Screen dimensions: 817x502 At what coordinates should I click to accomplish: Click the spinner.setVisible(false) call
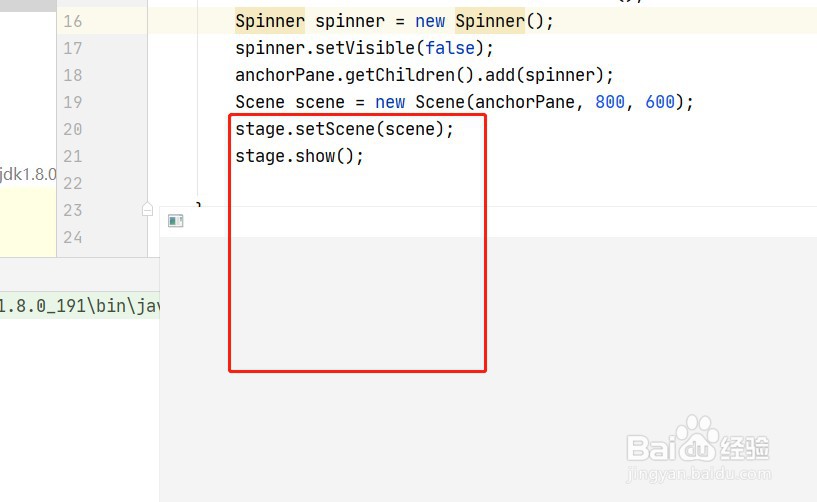point(364,48)
